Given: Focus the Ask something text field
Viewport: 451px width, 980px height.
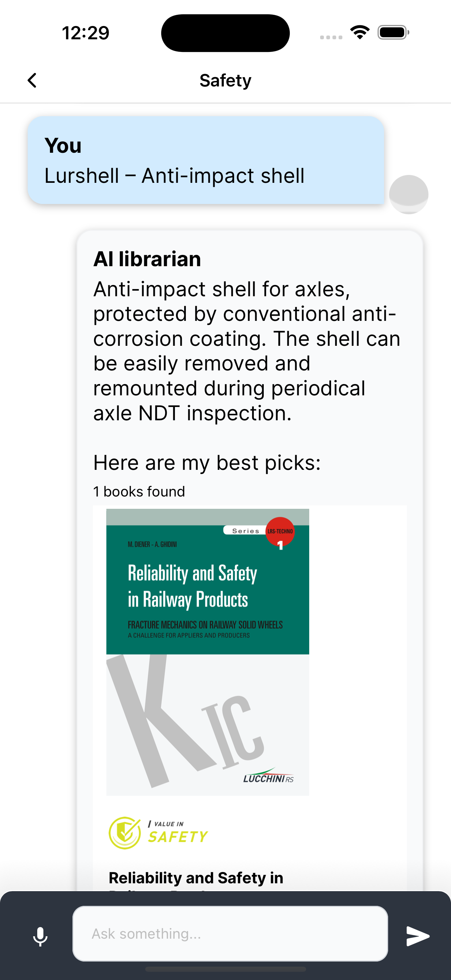Looking at the screenshot, I should 230,933.
